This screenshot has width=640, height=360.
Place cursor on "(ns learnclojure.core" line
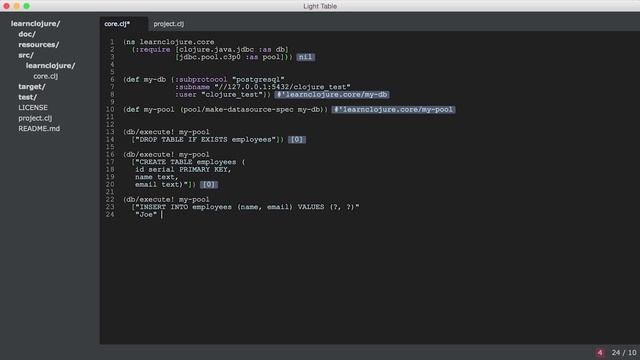pyautogui.click(x=169, y=42)
